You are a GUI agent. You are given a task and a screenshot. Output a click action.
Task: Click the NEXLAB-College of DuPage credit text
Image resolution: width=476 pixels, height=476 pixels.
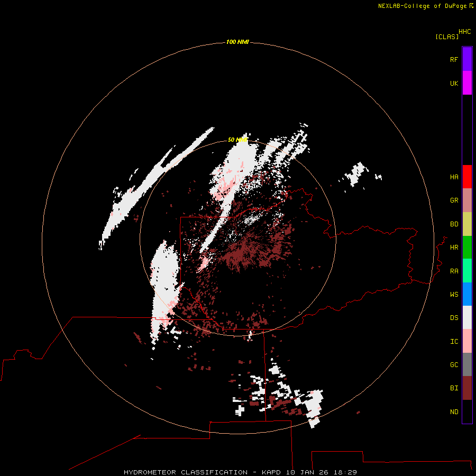click(x=422, y=6)
